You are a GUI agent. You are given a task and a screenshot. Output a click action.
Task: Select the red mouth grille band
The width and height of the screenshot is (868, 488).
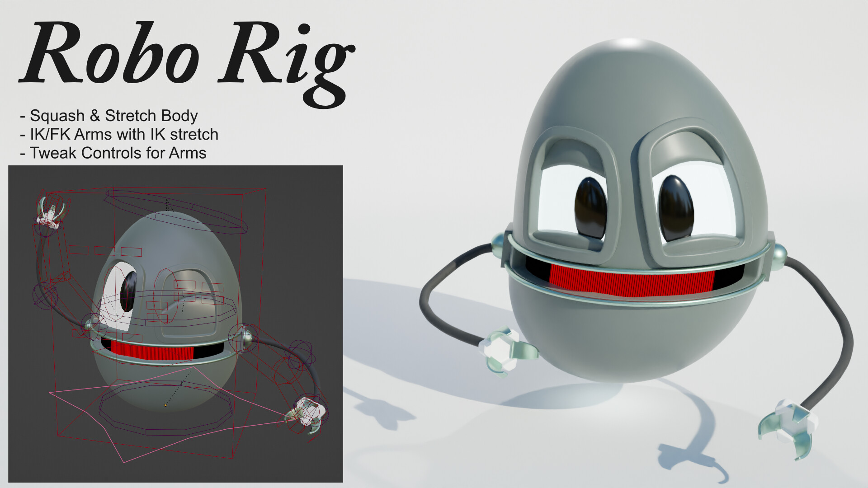(633, 278)
